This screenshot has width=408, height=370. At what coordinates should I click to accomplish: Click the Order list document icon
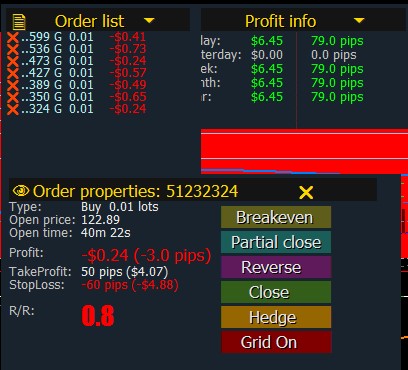click(19, 22)
